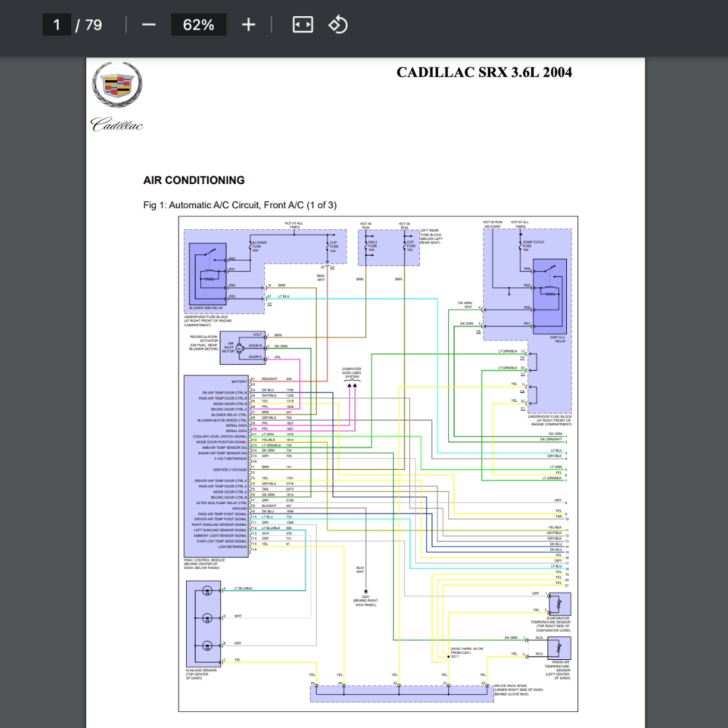Screen dimensions: 728x728
Task: Click the 'RIGHT SUNLOAD SENSOR SIGNAL' label
Action: (219, 524)
